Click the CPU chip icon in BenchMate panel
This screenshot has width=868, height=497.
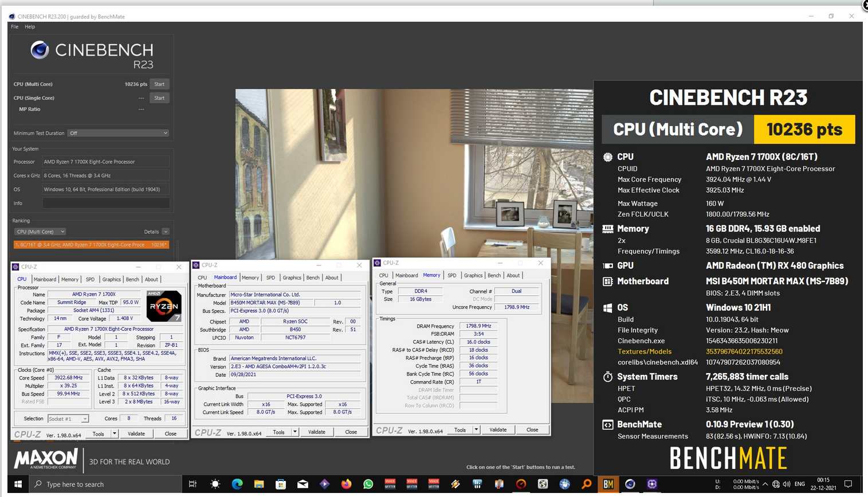pos(608,156)
